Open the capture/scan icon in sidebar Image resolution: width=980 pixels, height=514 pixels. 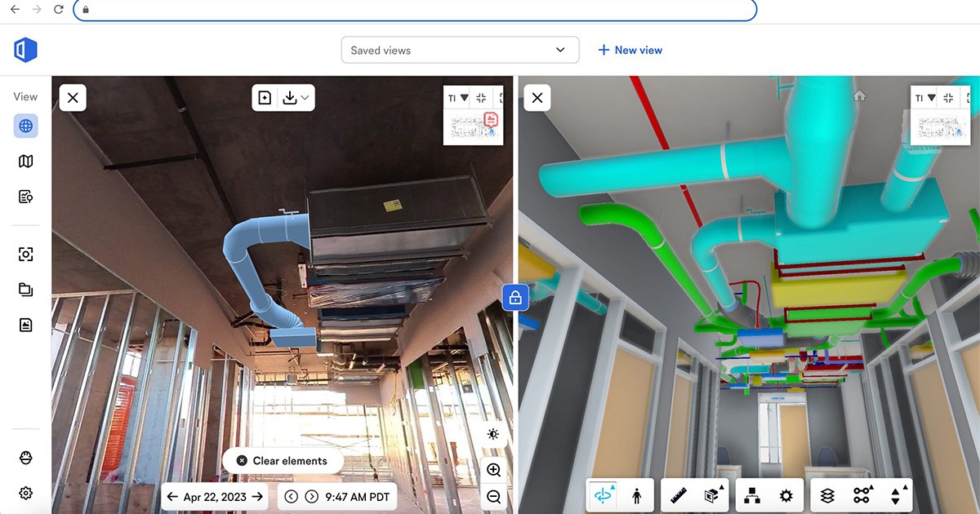tap(25, 255)
